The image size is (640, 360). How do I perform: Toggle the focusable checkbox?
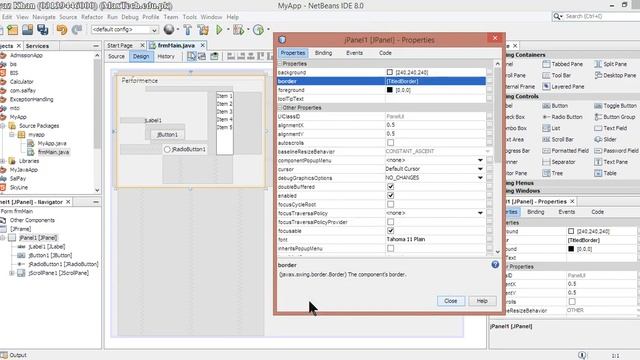click(x=391, y=231)
